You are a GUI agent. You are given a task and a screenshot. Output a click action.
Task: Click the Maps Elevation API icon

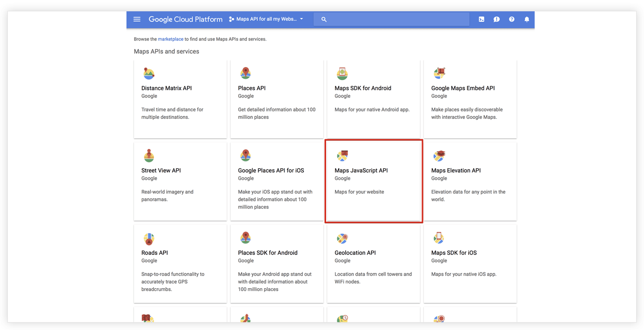point(439,156)
